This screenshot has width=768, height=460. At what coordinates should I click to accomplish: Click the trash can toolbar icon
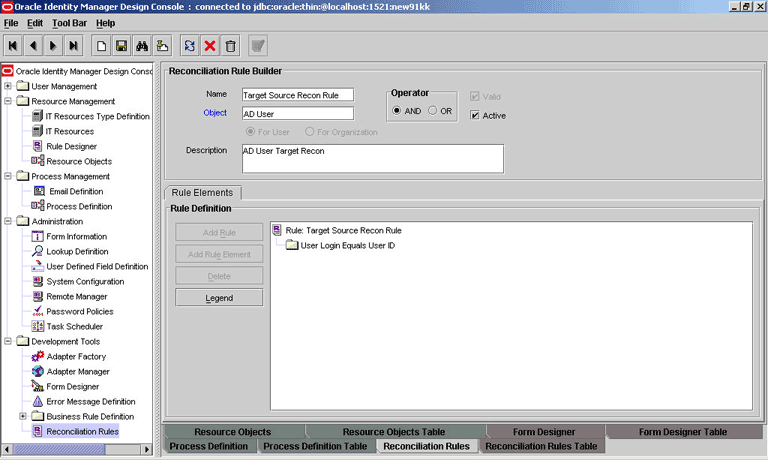click(230, 46)
